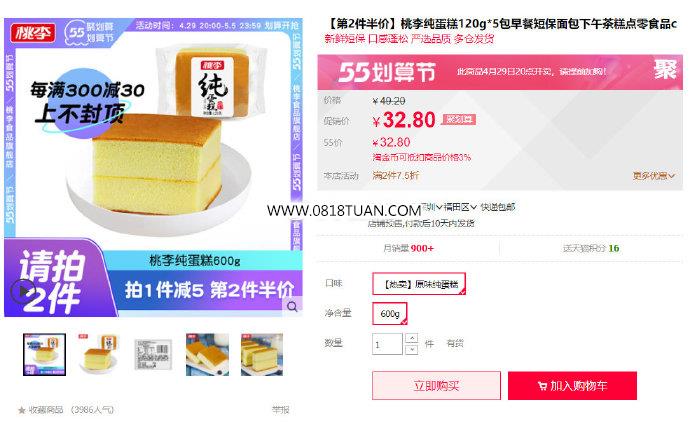Click the 聚划算 tag beside promo price

459,119
